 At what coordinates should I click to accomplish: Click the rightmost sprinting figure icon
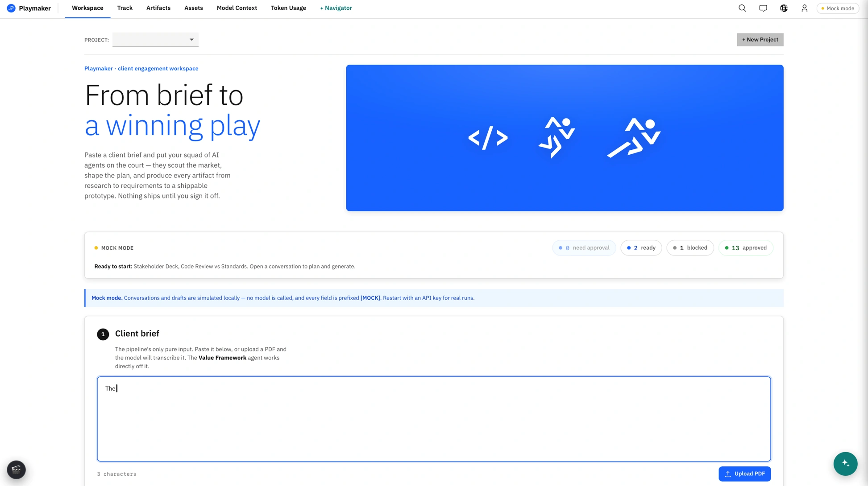pyautogui.click(x=634, y=138)
